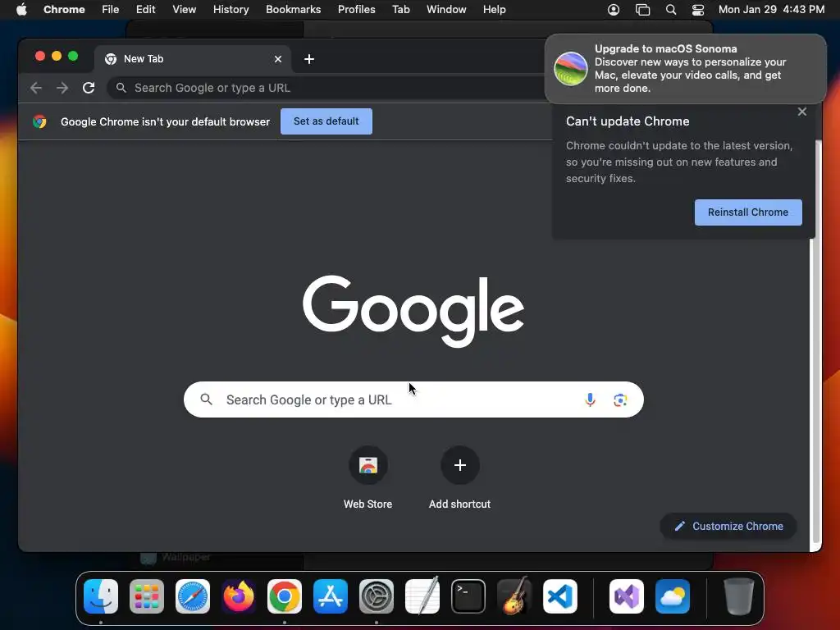840x630 pixels.
Task: Open the Apple menu
Action: coord(21,9)
